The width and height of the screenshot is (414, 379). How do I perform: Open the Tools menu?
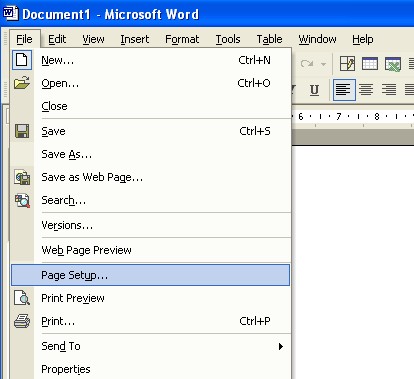click(228, 39)
